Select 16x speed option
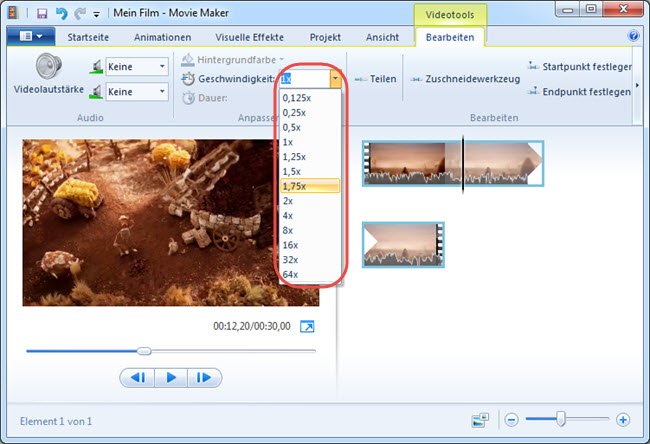The image size is (650, 444). coord(310,245)
